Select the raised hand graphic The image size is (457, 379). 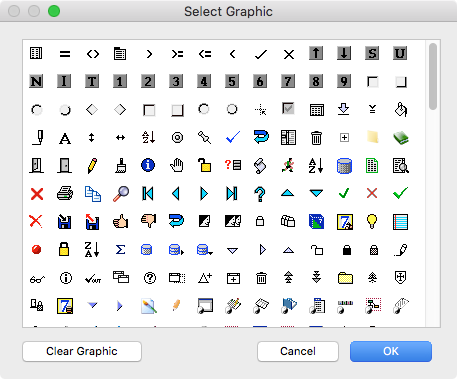click(x=177, y=165)
